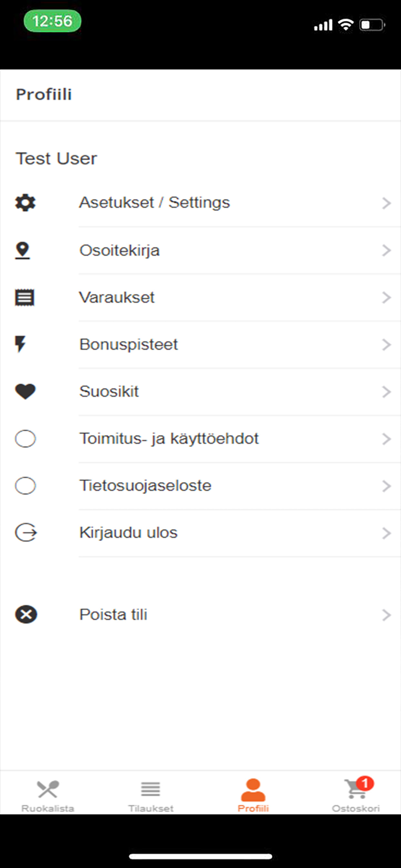Viewport: 401px width, 868px height.
Task: Tap the circle icon beside Tietosuojaseloste
Action: pos(25,486)
